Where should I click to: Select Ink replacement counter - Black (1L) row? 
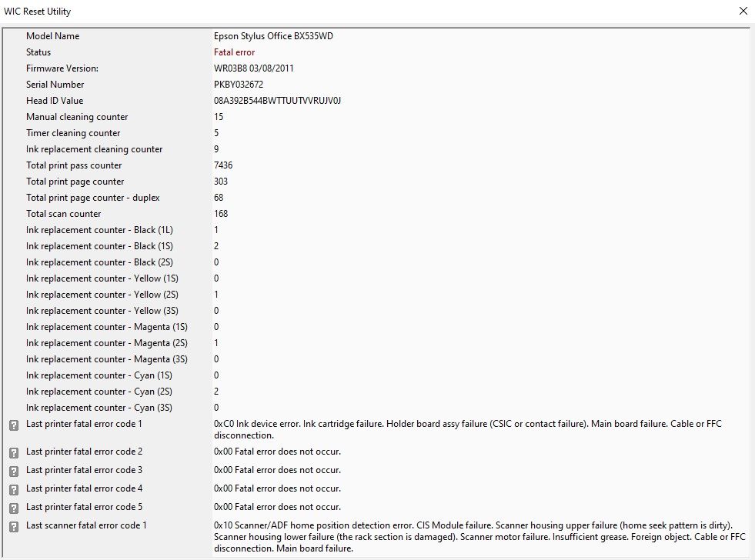click(x=376, y=230)
